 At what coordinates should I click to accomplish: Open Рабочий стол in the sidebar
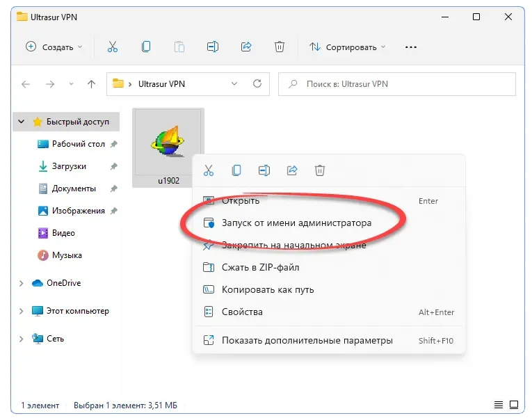click(78, 144)
